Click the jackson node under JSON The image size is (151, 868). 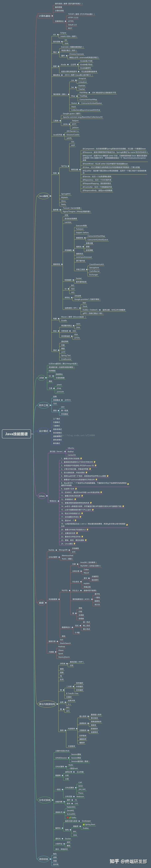[x=75, y=127]
